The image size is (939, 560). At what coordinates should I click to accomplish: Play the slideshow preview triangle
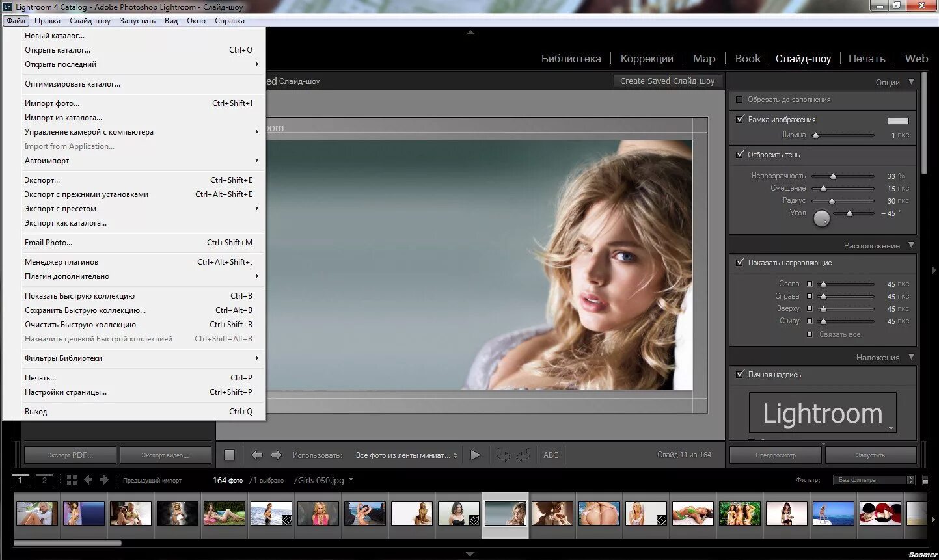pyautogui.click(x=476, y=455)
